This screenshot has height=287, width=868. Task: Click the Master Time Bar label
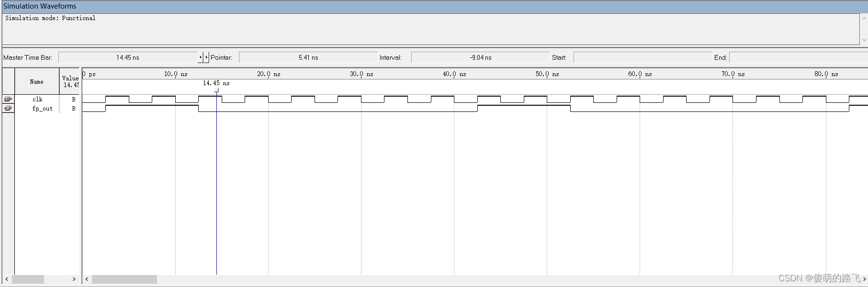point(28,57)
